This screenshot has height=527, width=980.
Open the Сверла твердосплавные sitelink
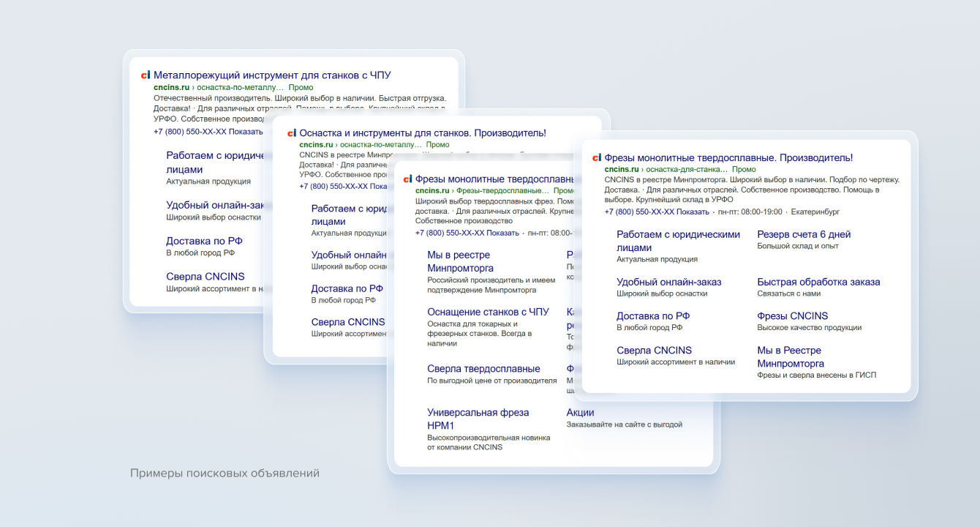click(x=483, y=369)
